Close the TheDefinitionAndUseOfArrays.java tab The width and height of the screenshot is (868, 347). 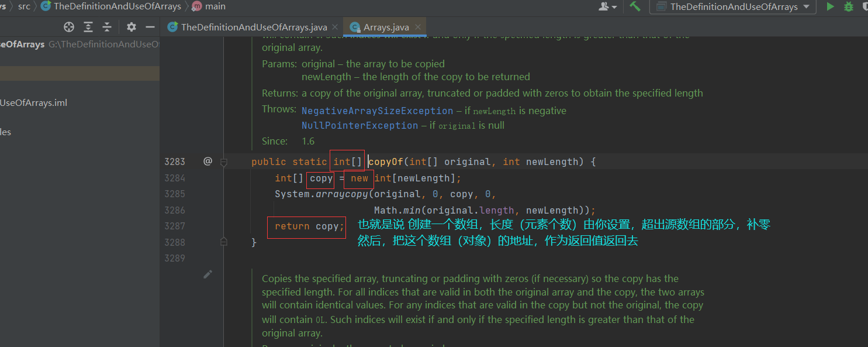pos(334,27)
